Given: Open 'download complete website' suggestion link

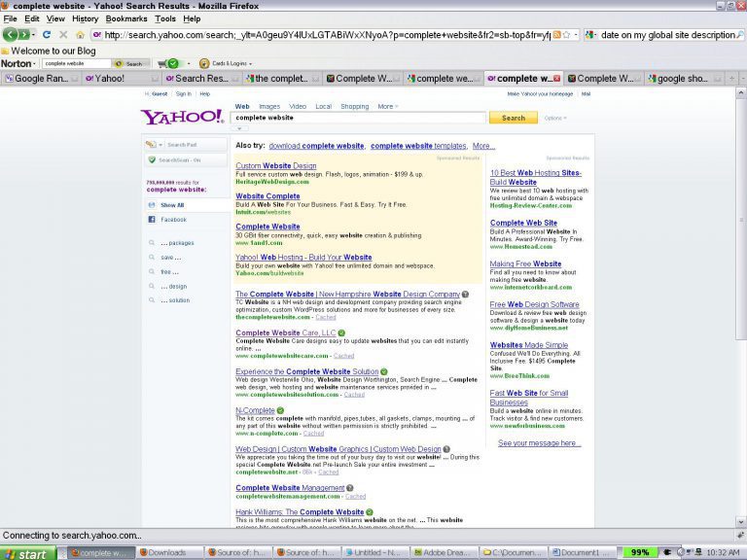Looking at the screenshot, I should pyautogui.click(x=316, y=146).
